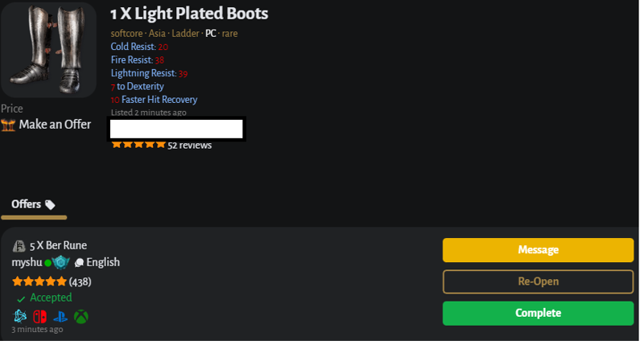Click the price tag icon beside Offers

[50, 204]
